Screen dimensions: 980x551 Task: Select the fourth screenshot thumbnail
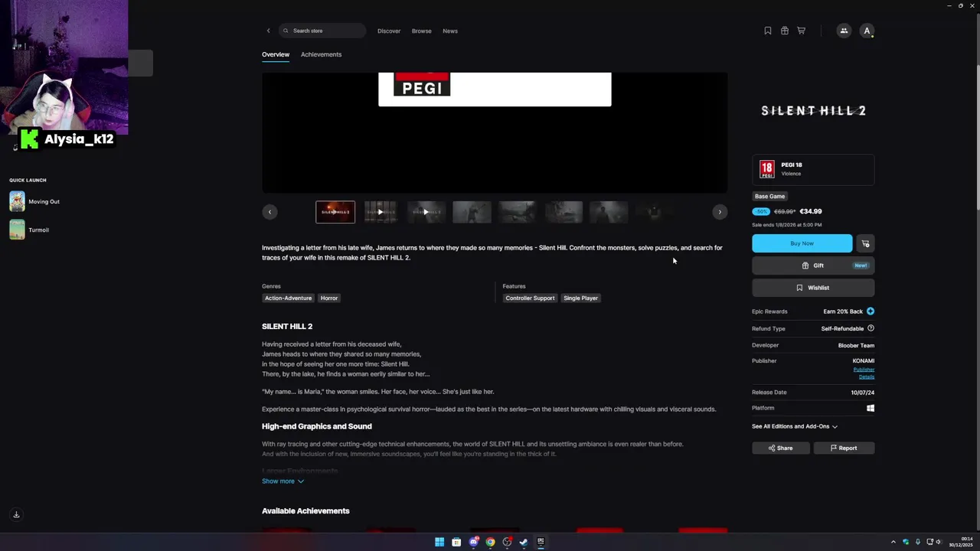472,212
